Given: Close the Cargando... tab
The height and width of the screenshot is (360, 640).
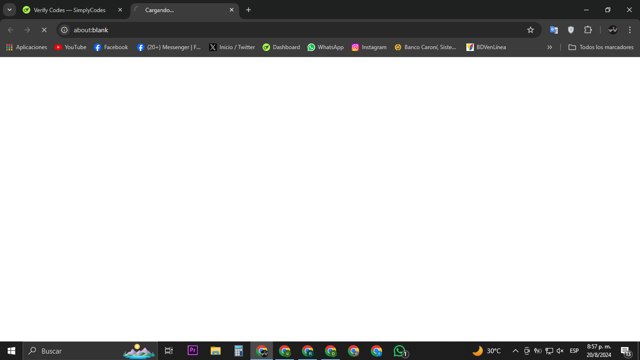Looking at the screenshot, I should (x=231, y=10).
